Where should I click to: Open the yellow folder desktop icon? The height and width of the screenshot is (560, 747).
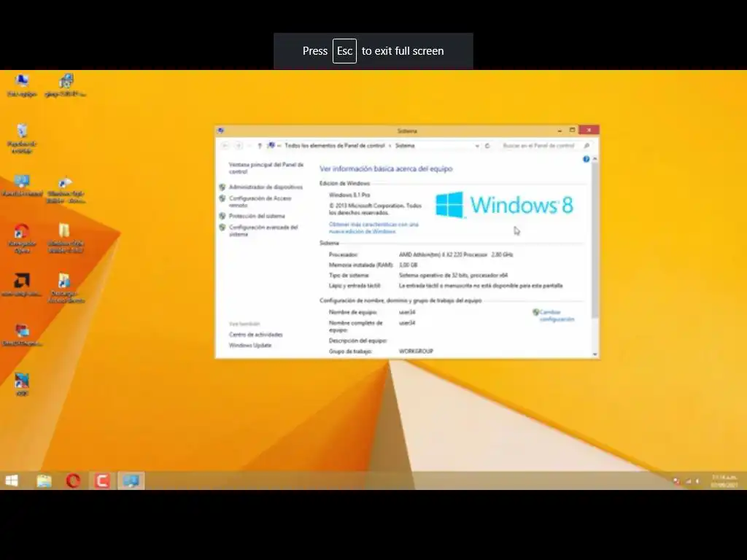point(65,238)
